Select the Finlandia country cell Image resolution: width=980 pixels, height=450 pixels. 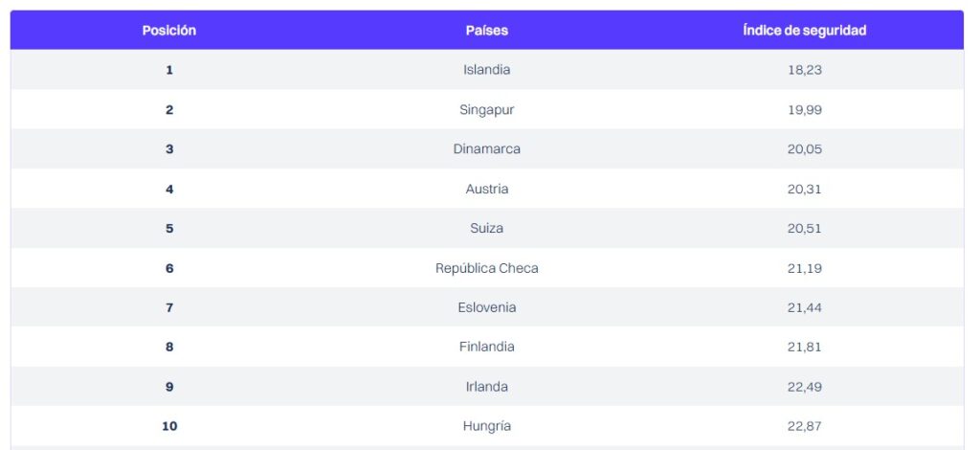pyautogui.click(x=487, y=347)
